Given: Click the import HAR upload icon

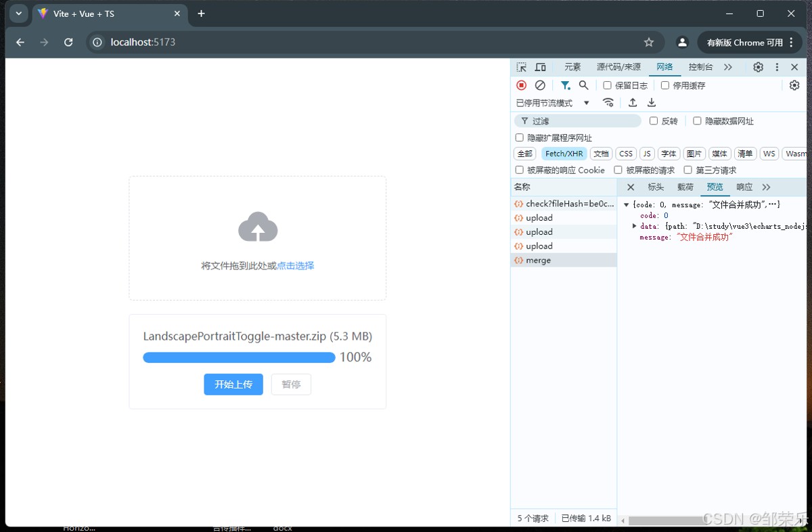Looking at the screenshot, I should (633, 103).
